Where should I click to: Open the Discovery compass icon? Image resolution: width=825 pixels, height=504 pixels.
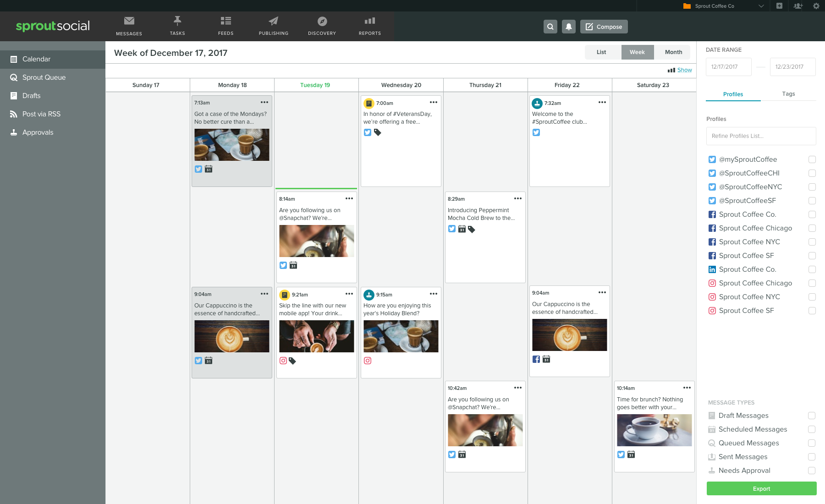[322, 21]
